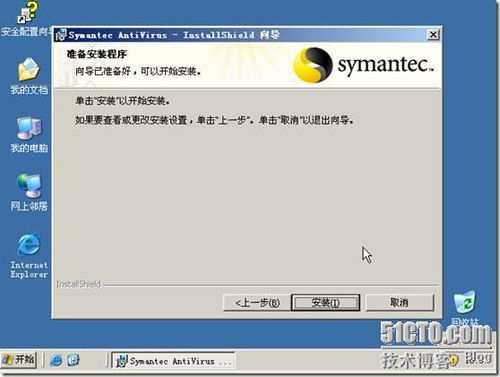Select the 我的文档 desktop icon
This screenshot has width=500, height=377.
[x=29, y=76]
